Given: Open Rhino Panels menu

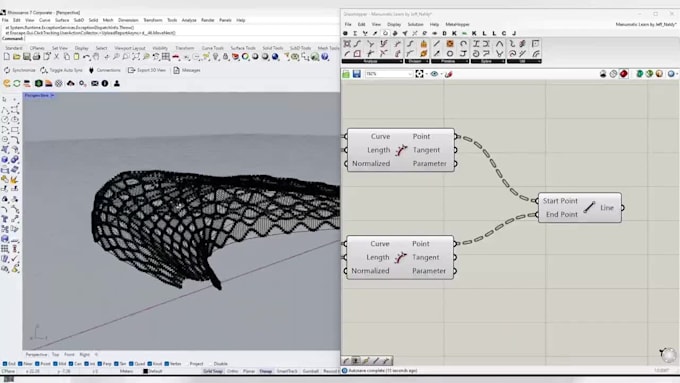Looking at the screenshot, I should tap(225, 20).
